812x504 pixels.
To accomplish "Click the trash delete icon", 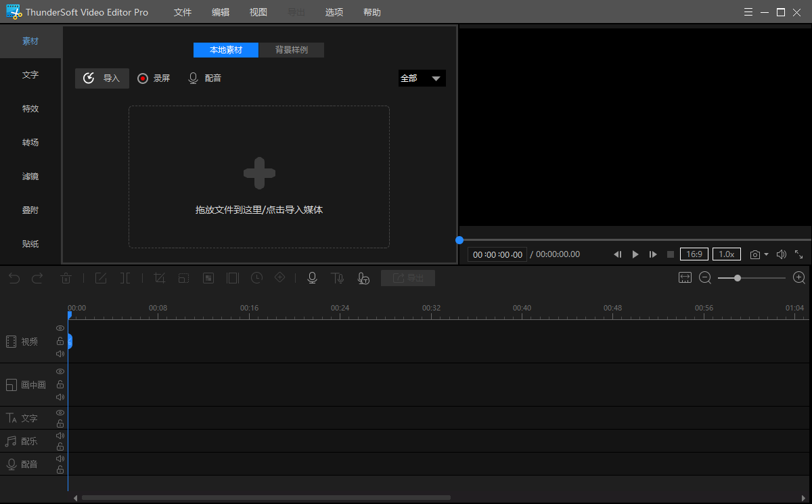I will (66, 278).
